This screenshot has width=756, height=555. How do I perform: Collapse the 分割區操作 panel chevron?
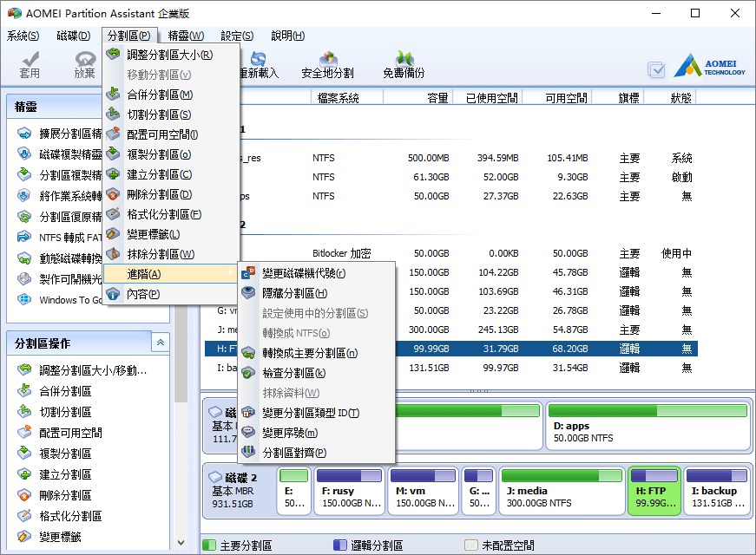[161, 343]
